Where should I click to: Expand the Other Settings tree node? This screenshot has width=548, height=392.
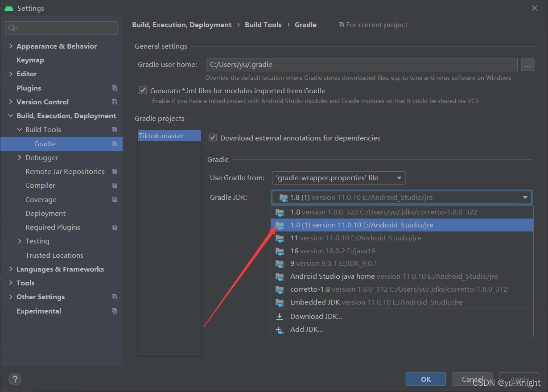point(11,297)
